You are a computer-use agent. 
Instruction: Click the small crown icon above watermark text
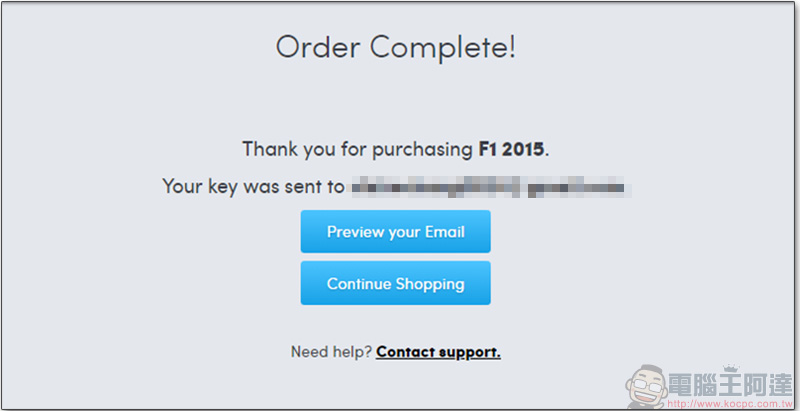click(732, 368)
